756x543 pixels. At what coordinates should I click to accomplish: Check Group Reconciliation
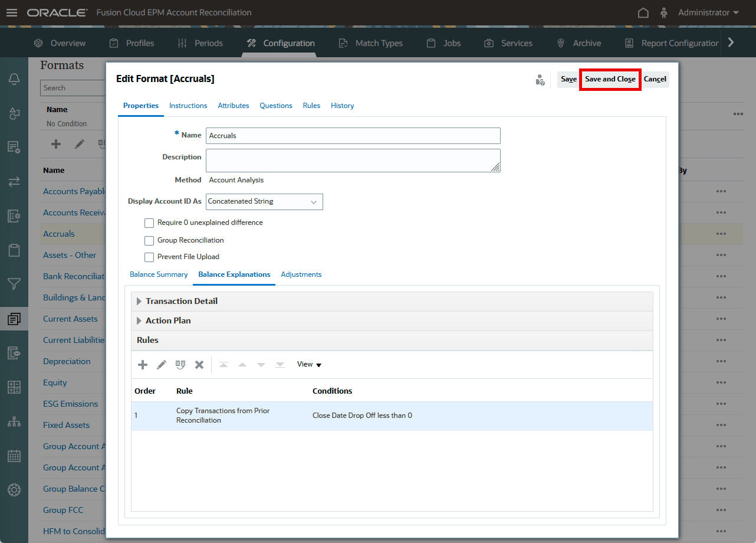(149, 241)
